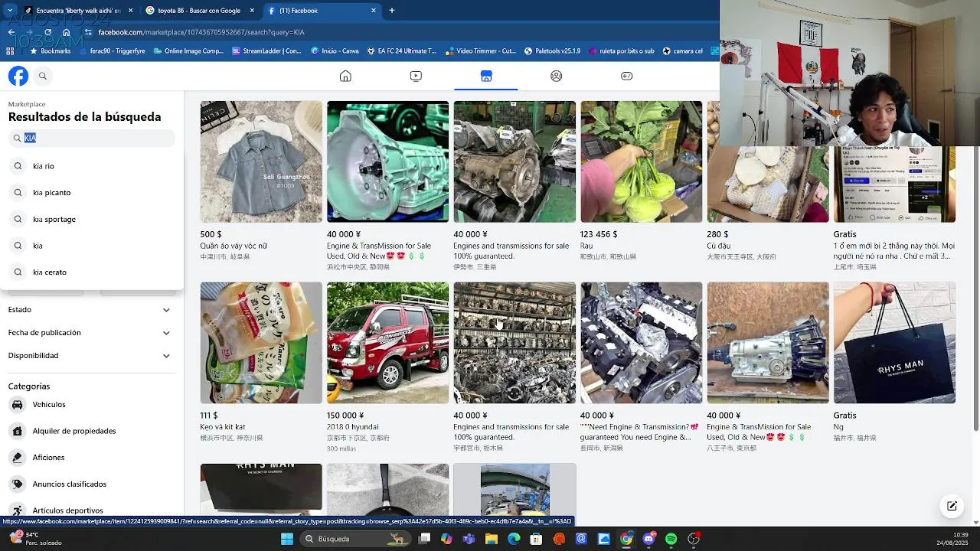Image resolution: width=980 pixels, height=551 pixels.
Task: Open the Facebook logo home link
Action: pyautogui.click(x=18, y=76)
